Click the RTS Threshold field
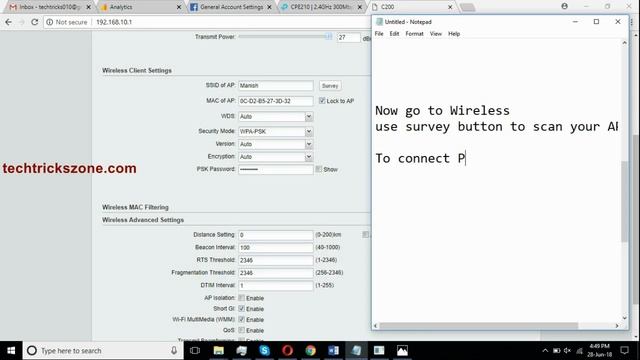 (276, 260)
